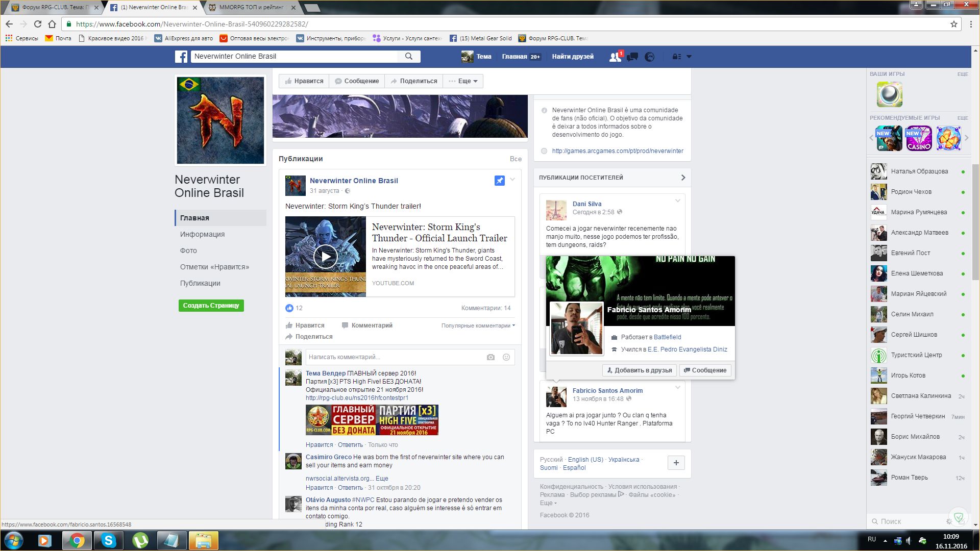Click the Facebook logo icon
Viewport: 980px width, 551px height.
pos(181,57)
